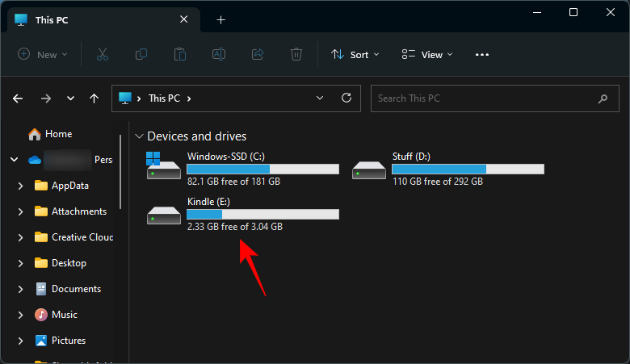Click the Search This PC field

tap(485, 98)
